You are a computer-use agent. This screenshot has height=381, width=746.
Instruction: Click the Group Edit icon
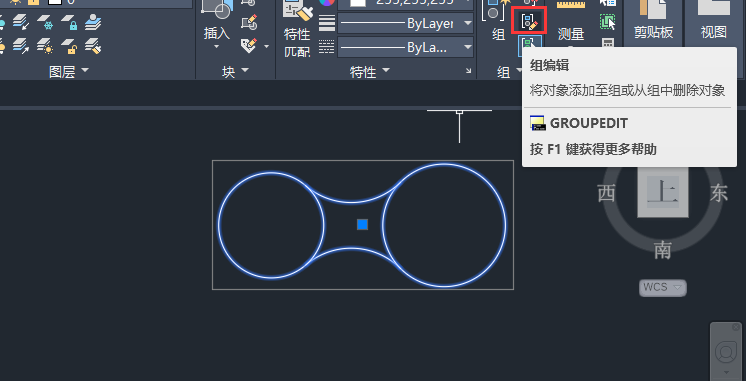[529, 21]
